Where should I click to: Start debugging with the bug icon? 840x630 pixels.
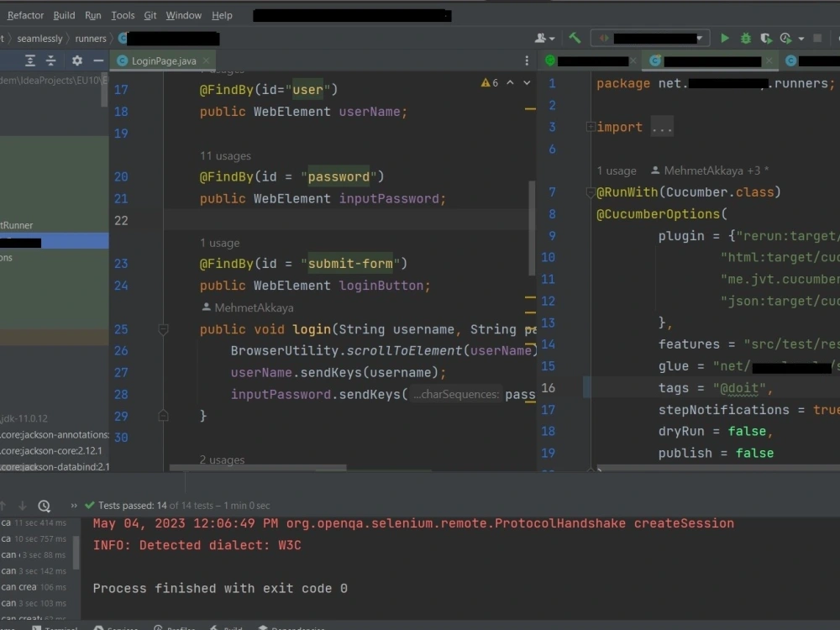click(x=745, y=38)
